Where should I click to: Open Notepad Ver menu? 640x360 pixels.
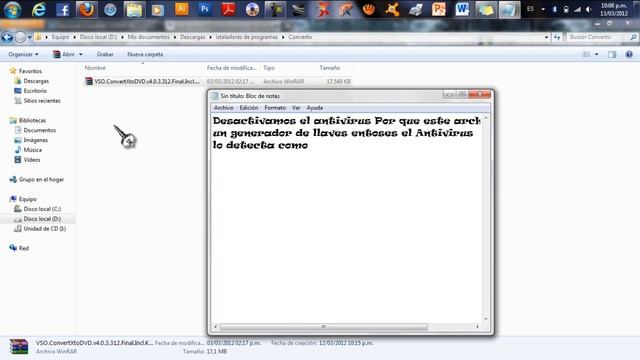coord(296,108)
